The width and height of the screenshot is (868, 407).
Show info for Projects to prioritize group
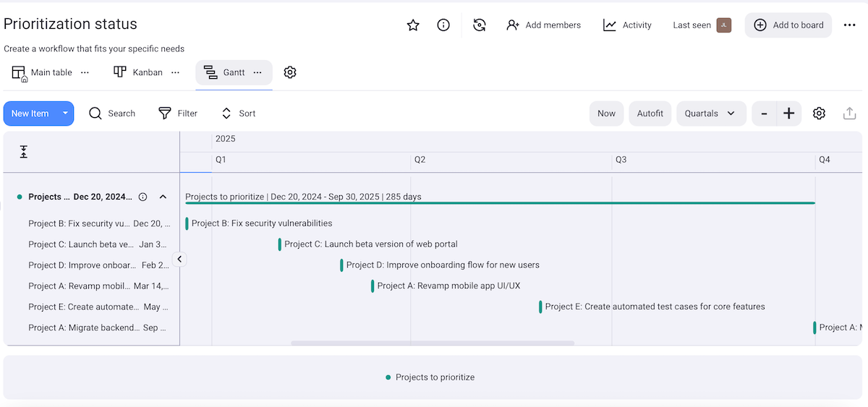142,197
